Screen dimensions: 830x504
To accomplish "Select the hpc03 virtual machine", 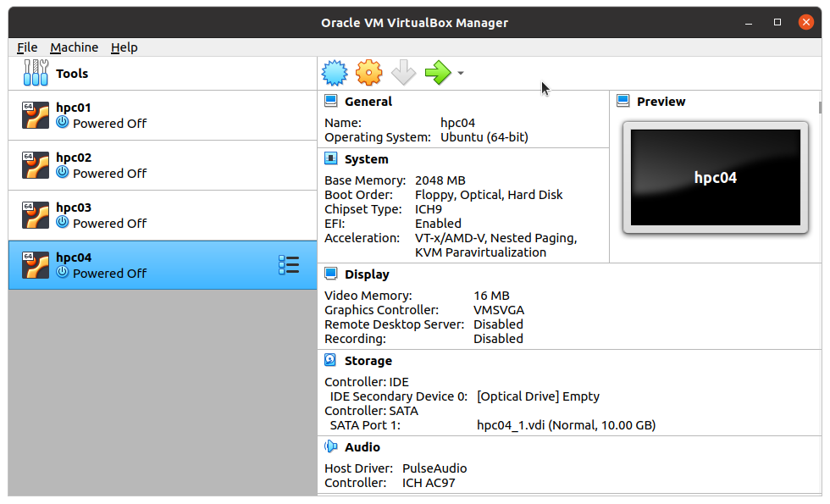I will click(163, 215).
